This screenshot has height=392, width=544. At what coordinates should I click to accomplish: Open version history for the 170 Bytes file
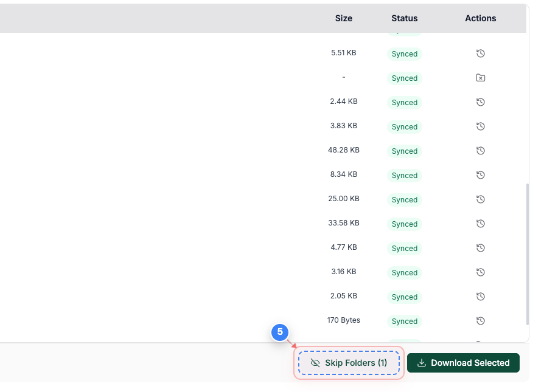(x=480, y=321)
